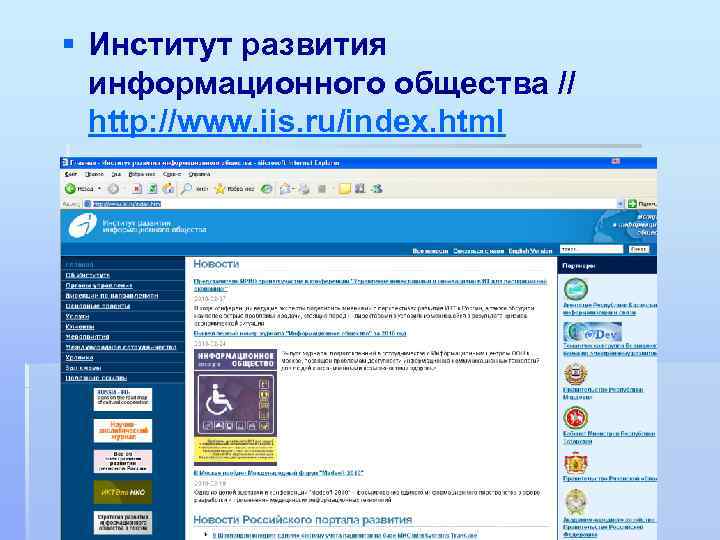The height and width of the screenshot is (540, 720).
Task: Open the View (Вид) menu
Action: click(116, 174)
